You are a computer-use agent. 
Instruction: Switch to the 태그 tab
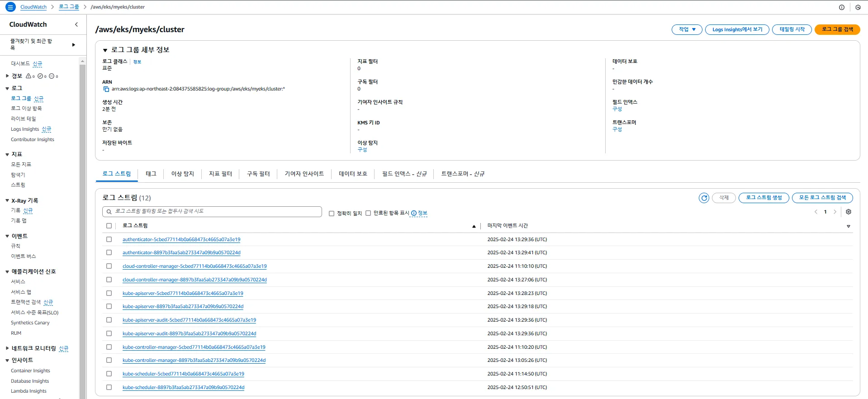[151, 174]
